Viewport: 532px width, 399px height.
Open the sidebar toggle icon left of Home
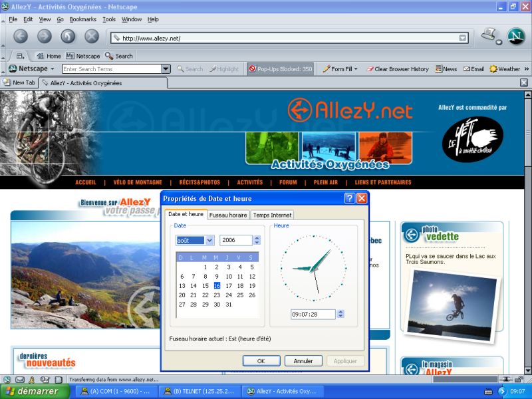(x=21, y=56)
